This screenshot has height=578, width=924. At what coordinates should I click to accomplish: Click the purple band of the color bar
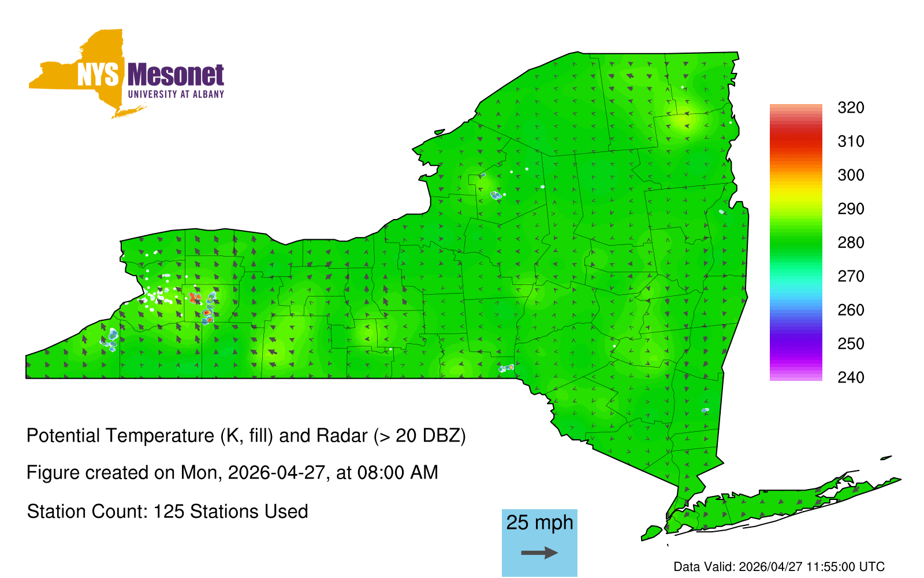795,347
